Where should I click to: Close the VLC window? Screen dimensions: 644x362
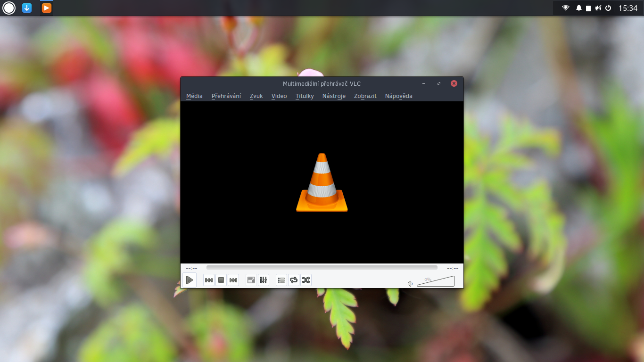454,83
